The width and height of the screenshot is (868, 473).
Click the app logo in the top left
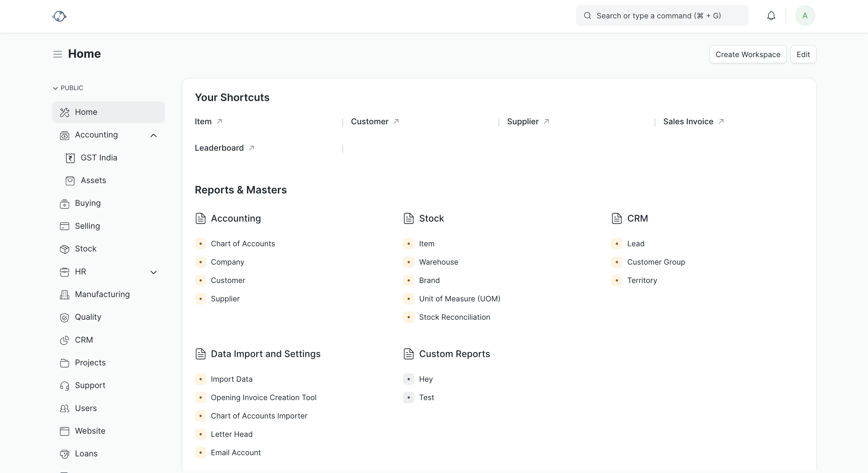pos(60,16)
